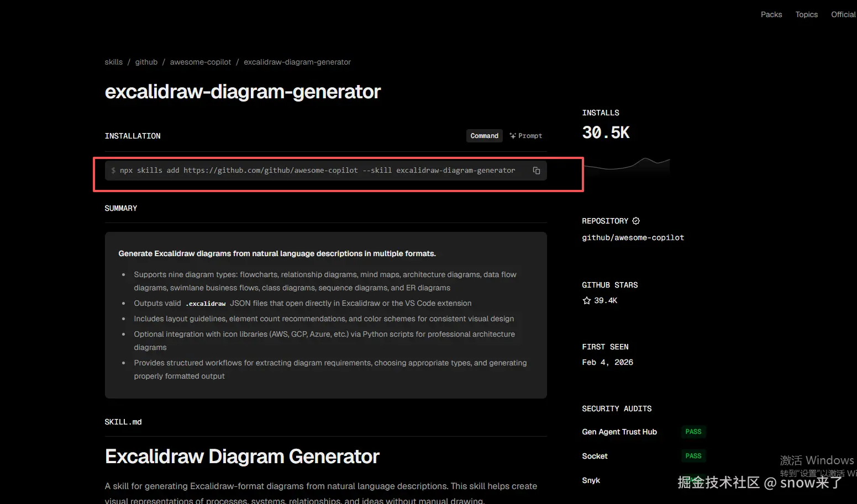Click the large excalidraw-diagram-generator page title
The height and width of the screenshot is (504, 857).
pos(243,92)
